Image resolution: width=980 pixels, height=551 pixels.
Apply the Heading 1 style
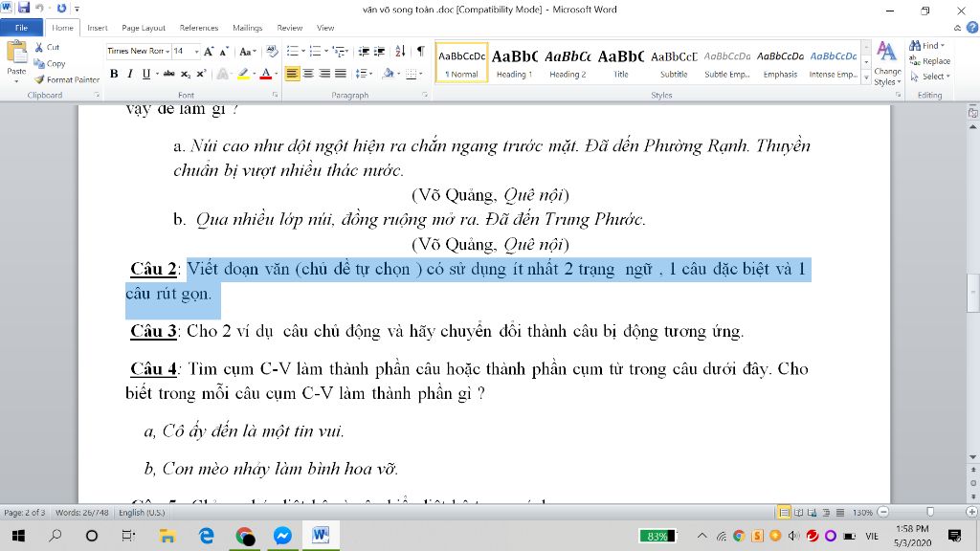click(x=514, y=62)
